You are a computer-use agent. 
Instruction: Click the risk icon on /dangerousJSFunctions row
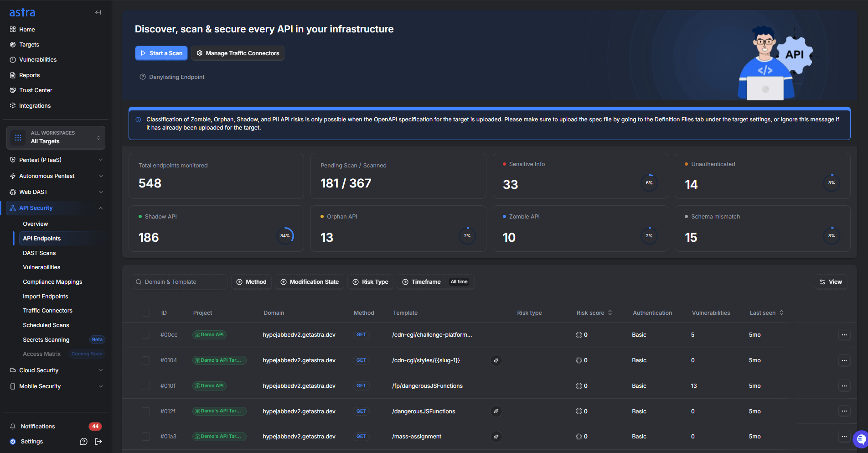click(496, 411)
